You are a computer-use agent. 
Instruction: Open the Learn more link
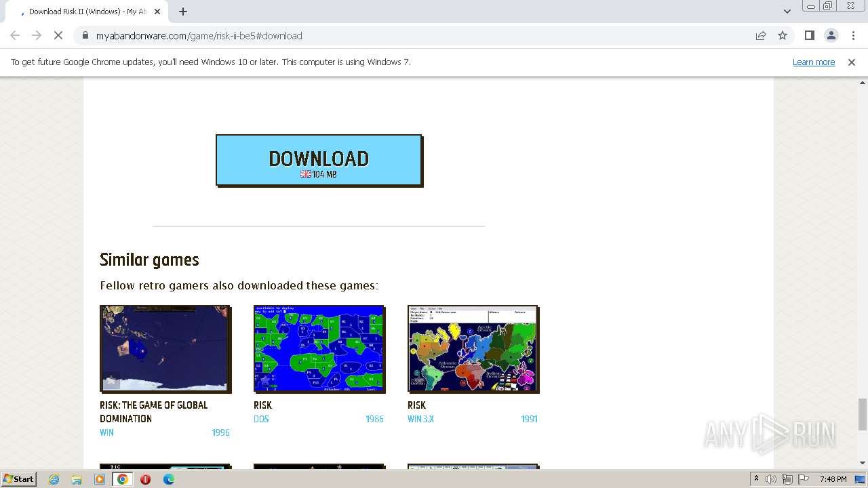[x=814, y=62]
